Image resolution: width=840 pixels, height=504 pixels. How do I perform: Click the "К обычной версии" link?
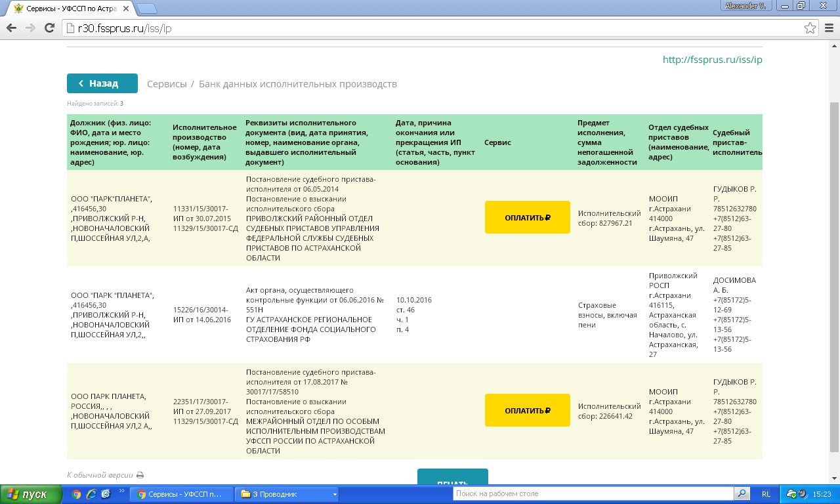pos(100,475)
